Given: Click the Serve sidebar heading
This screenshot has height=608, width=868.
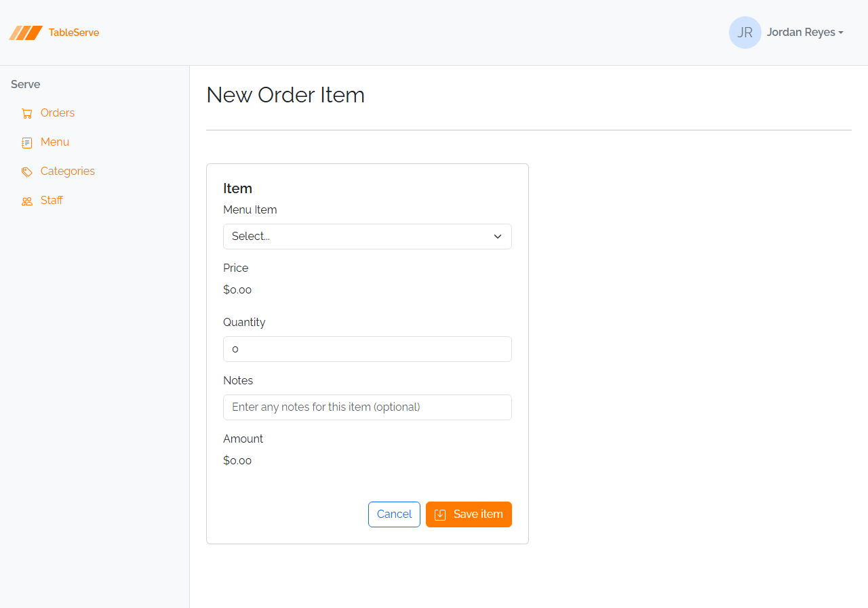Looking at the screenshot, I should click(26, 85).
